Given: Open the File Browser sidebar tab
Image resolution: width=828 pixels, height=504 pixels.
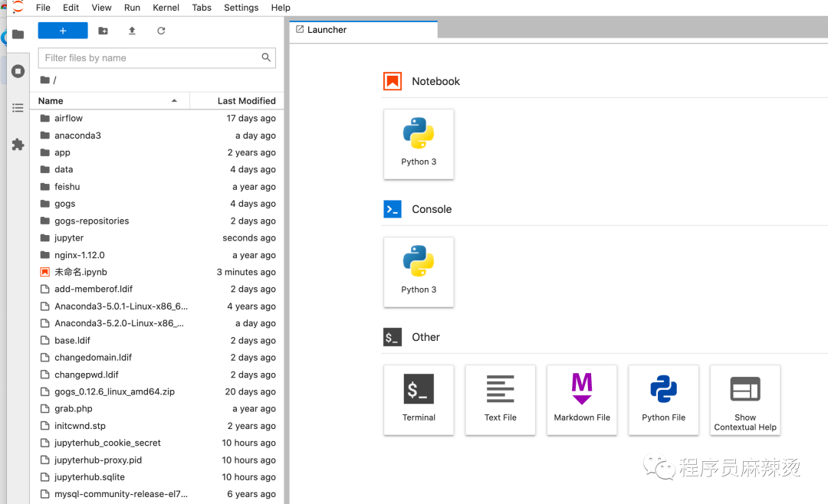Looking at the screenshot, I should point(18,34).
